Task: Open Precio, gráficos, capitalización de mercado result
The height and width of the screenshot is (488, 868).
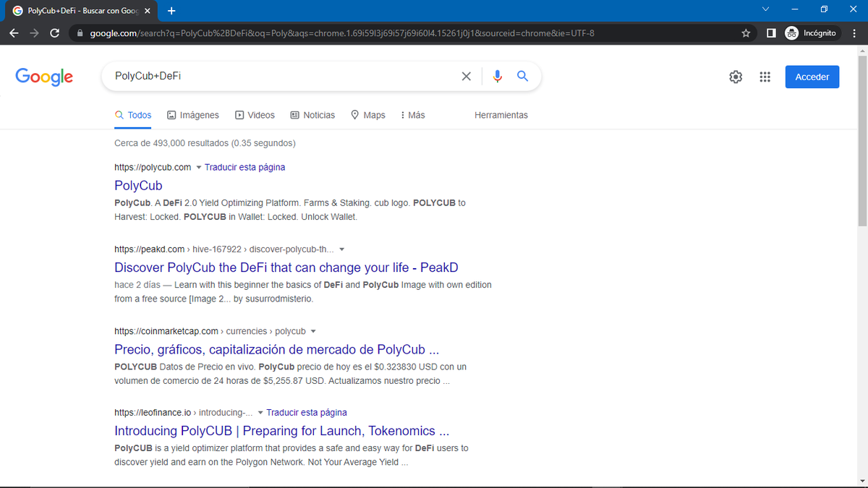Action: click(x=277, y=349)
